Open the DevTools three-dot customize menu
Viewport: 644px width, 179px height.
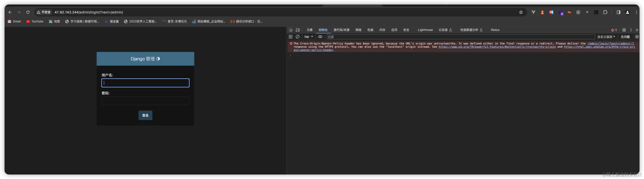(631, 30)
